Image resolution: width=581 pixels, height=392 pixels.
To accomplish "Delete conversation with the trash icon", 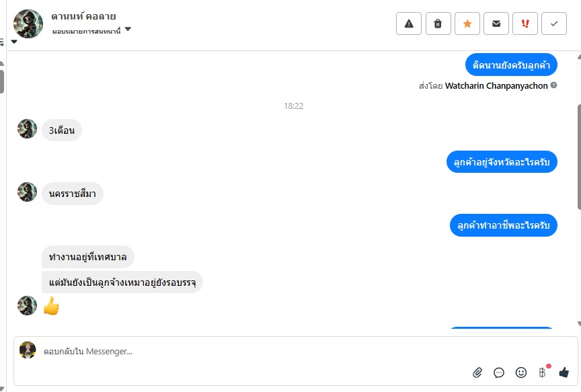I will tap(438, 24).
